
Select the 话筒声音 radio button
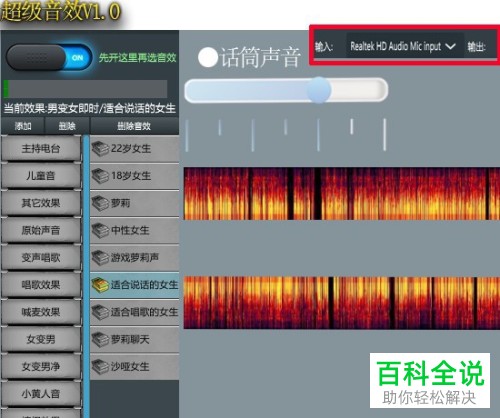click(208, 57)
